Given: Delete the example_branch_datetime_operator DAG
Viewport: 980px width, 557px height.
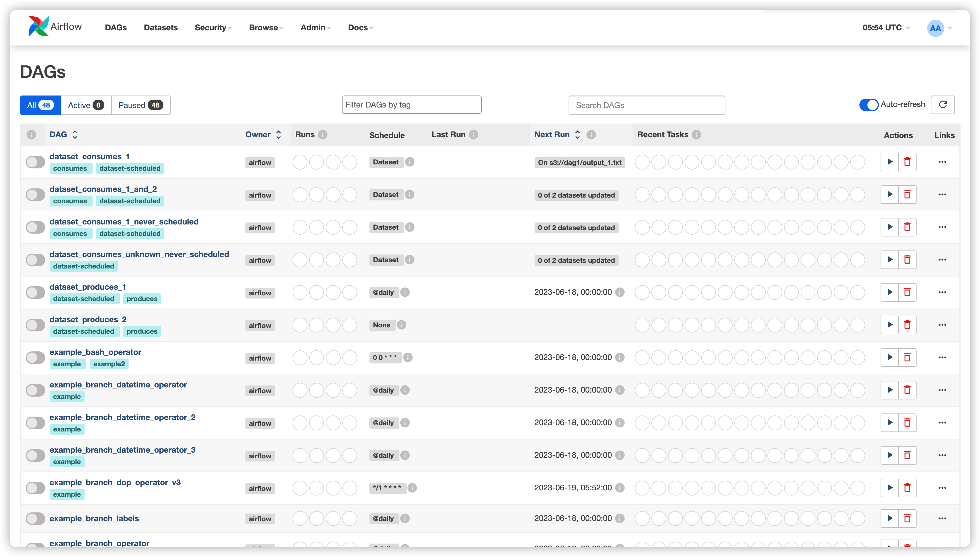Looking at the screenshot, I should tap(907, 390).
